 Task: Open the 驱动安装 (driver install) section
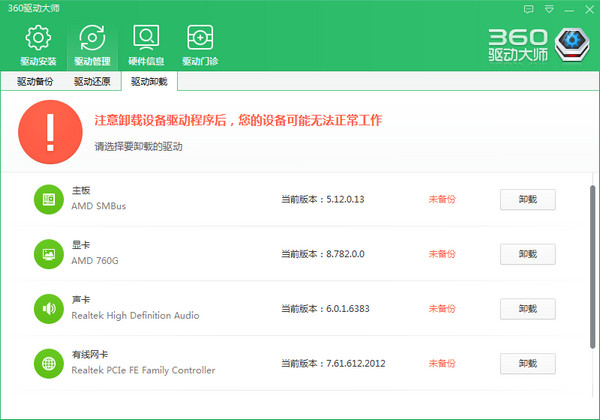coord(38,45)
